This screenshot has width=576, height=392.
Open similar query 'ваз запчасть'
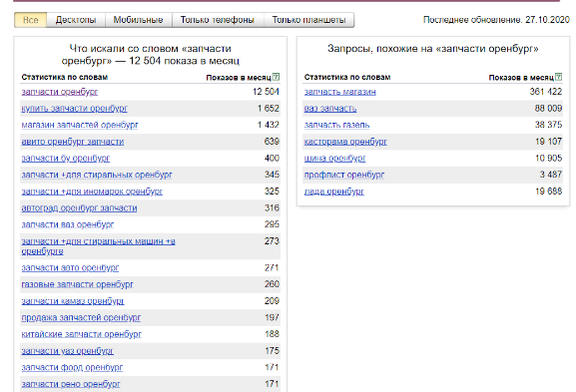click(x=330, y=109)
